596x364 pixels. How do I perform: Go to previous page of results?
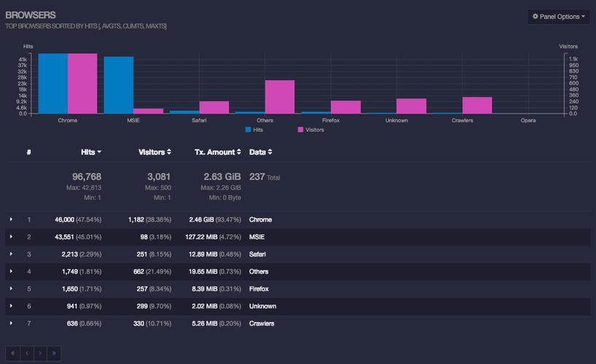(x=27, y=353)
